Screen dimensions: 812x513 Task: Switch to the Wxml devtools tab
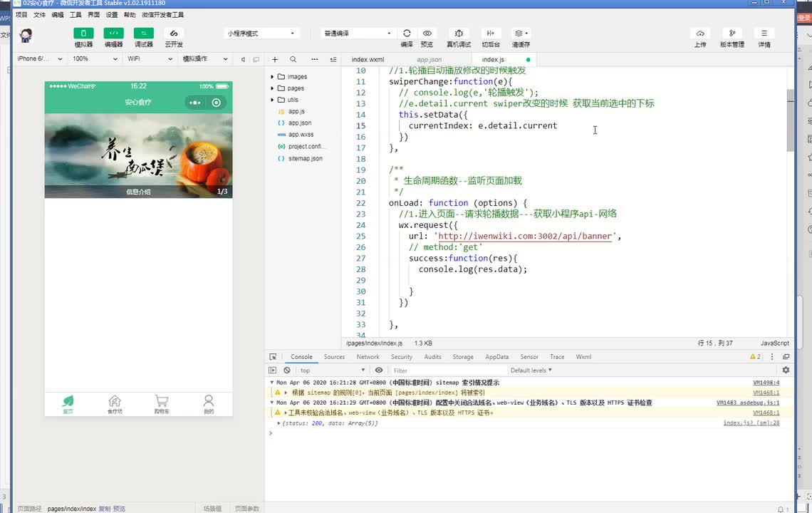[x=583, y=357]
